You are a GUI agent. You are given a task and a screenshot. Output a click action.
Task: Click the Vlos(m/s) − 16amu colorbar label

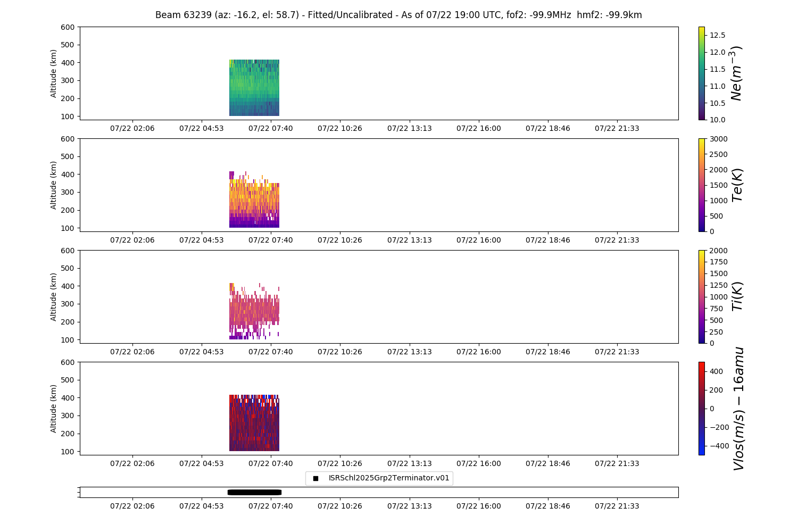click(x=738, y=409)
